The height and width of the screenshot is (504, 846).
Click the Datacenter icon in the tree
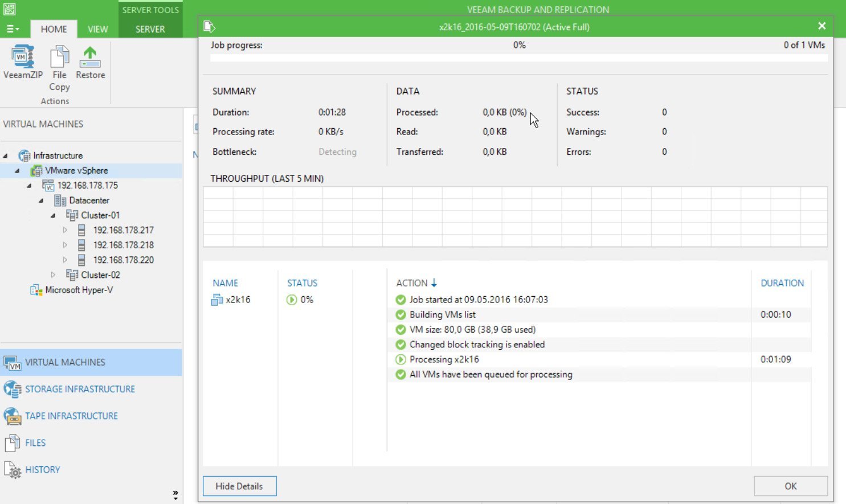pyautogui.click(x=60, y=200)
